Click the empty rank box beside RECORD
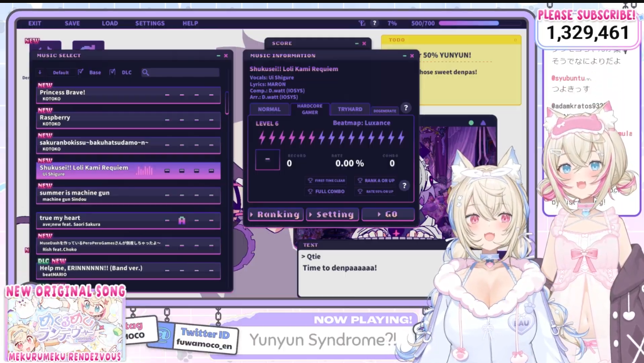The width and height of the screenshot is (644, 363). tap(267, 159)
